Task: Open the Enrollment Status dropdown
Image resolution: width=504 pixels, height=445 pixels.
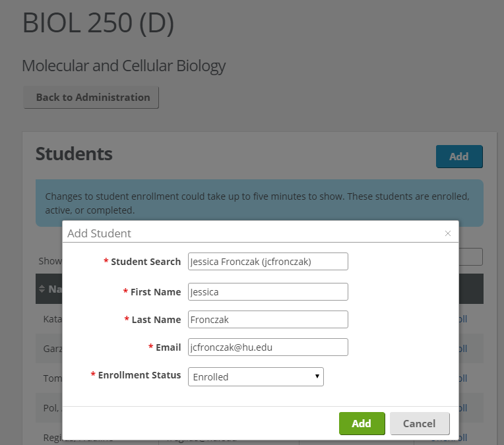Action: [x=255, y=377]
